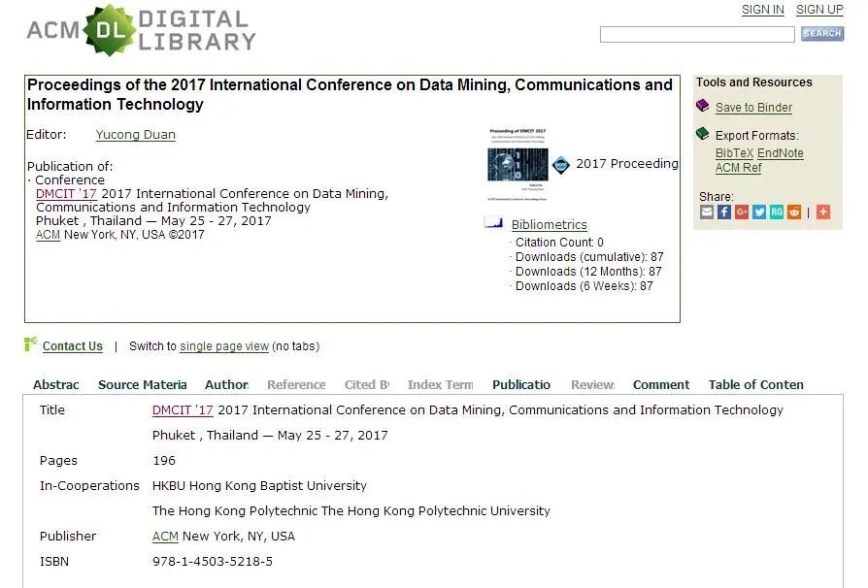Click ACM link beside New York ©2017
This screenshot has width=868, height=588.
[48, 235]
